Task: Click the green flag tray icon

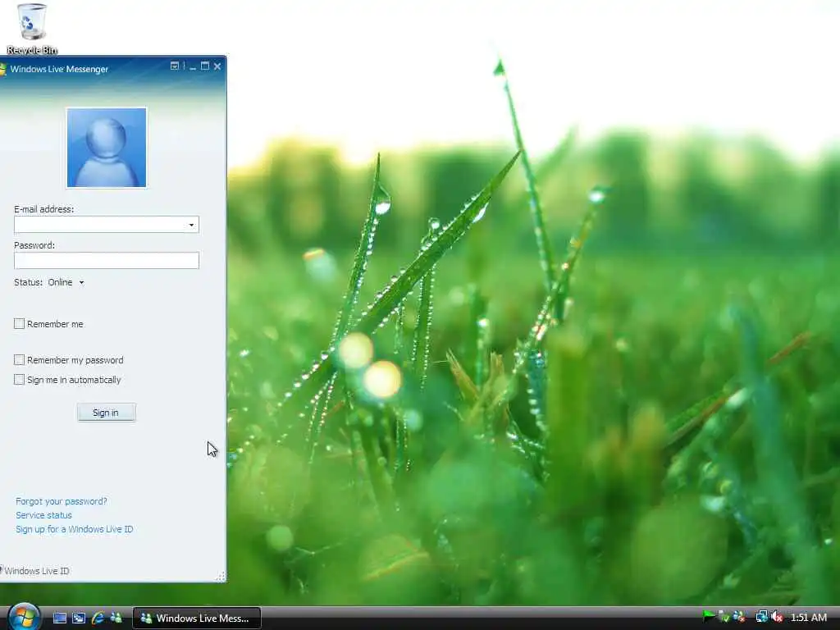Action: tap(709, 617)
